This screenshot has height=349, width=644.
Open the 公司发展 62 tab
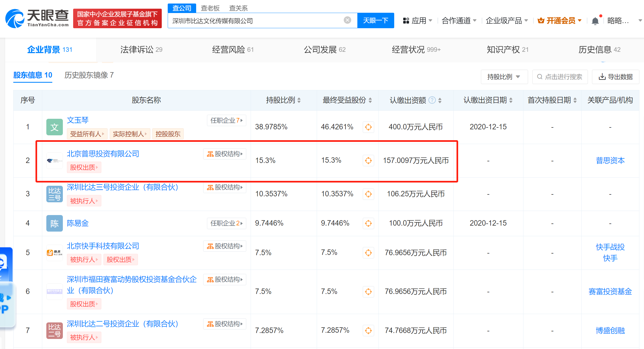(x=325, y=50)
